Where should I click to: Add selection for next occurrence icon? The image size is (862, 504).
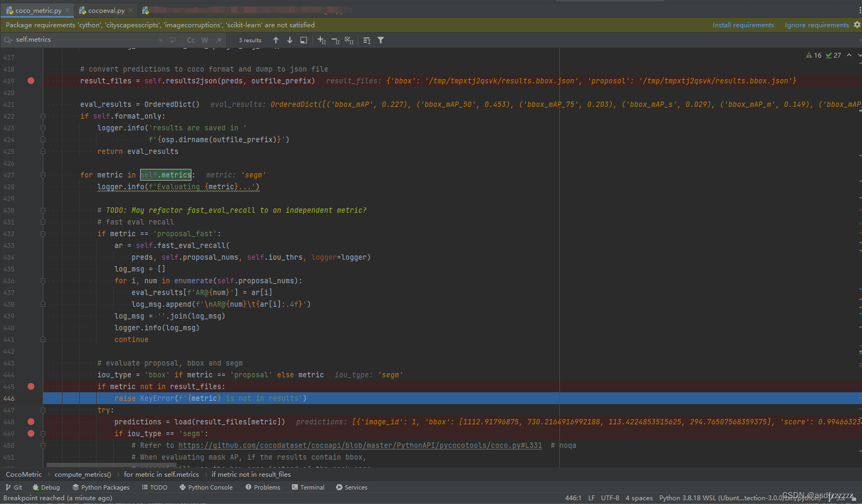(x=321, y=40)
